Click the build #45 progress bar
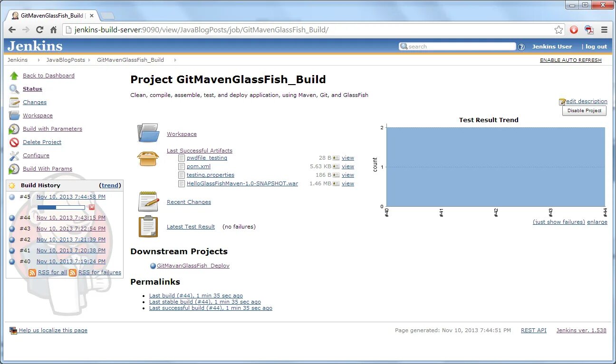 [61, 207]
